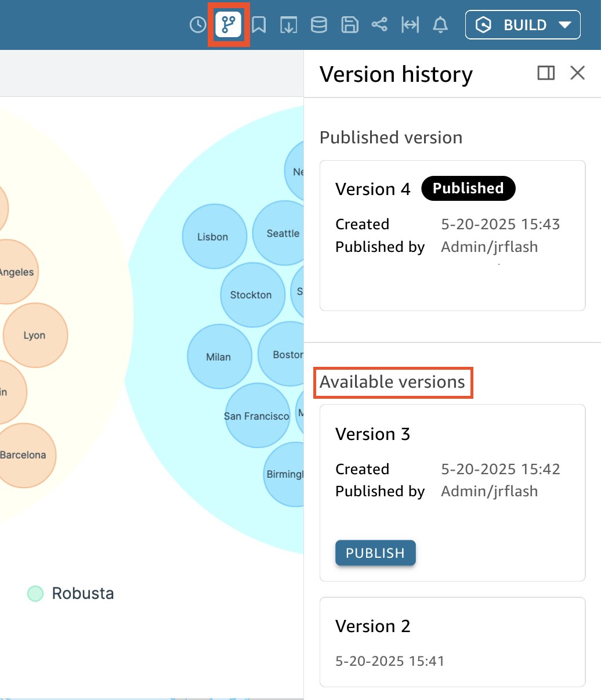601x700 pixels.
Task: Select the Stockton bubble
Action: 251,295
